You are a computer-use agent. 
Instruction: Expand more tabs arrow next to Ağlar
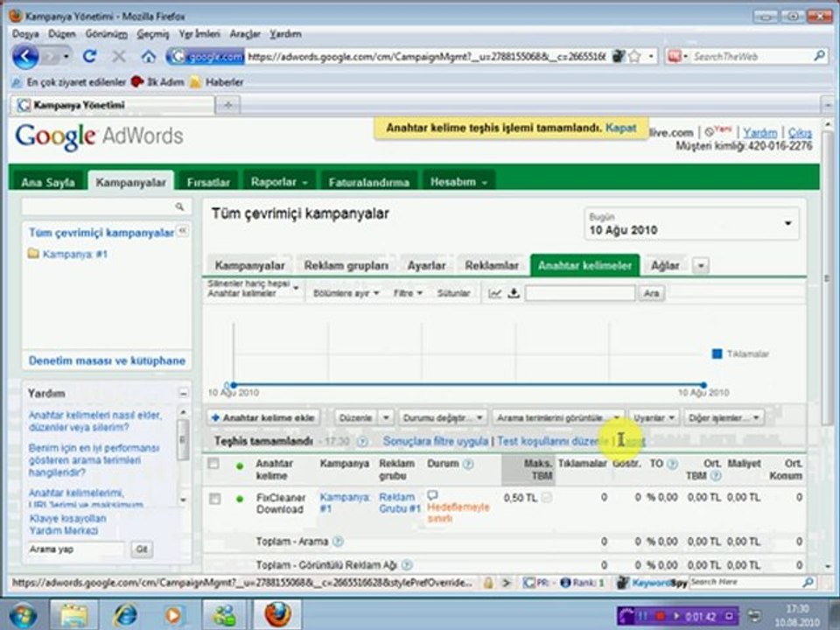point(701,265)
